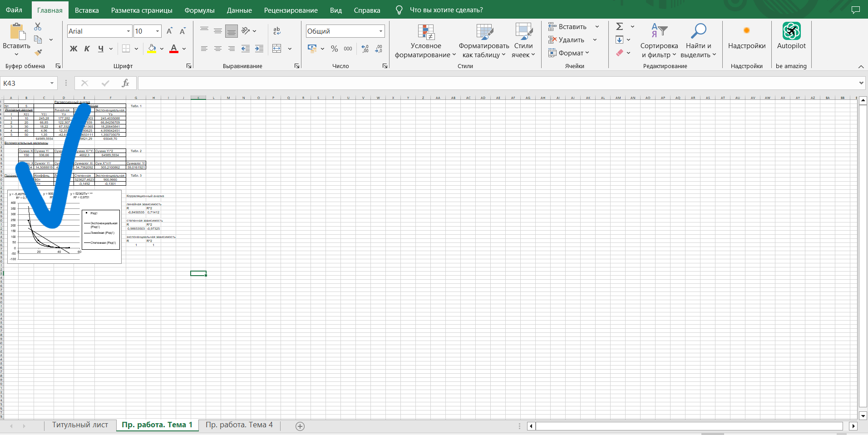Screen dimensions: 868x435
Task: Toggle italic formatting (К)
Action: [87, 49]
